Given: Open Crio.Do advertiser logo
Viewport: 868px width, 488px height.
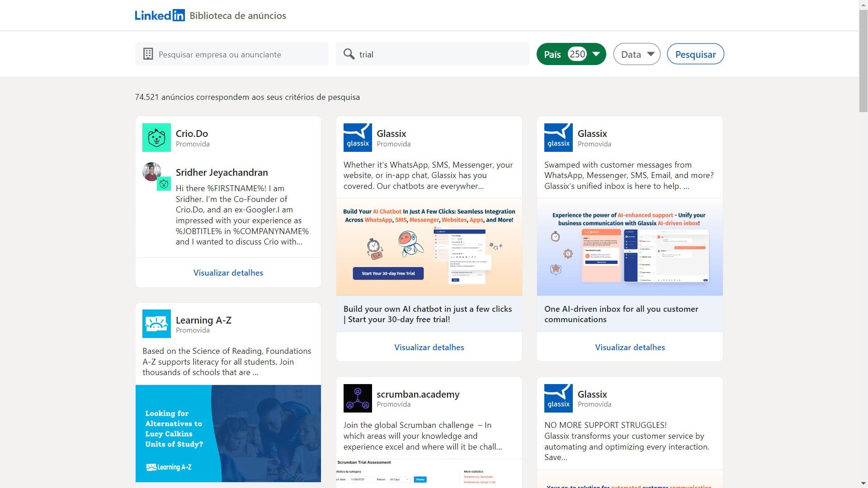Looking at the screenshot, I should pos(156,137).
